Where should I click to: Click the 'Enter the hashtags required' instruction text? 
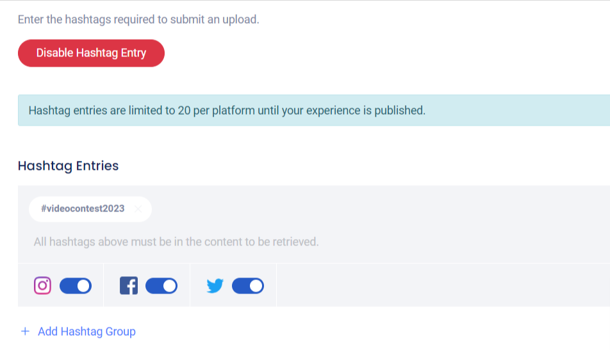[138, 19]
